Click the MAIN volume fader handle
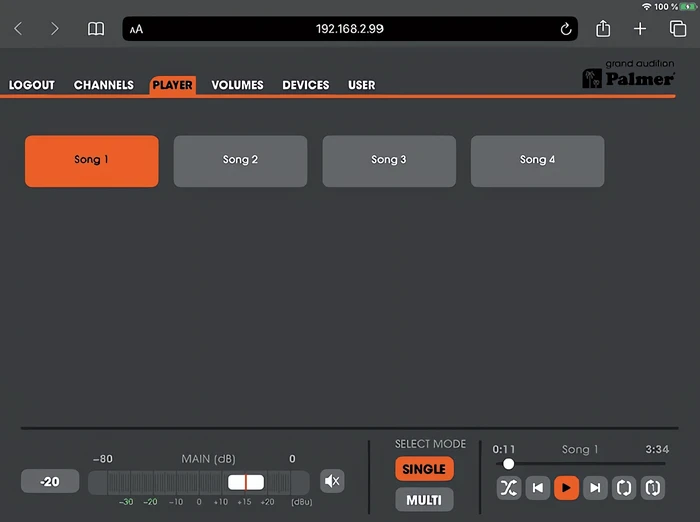The width and height of the screenshot is (700, 522). click(x=246, y=482)
